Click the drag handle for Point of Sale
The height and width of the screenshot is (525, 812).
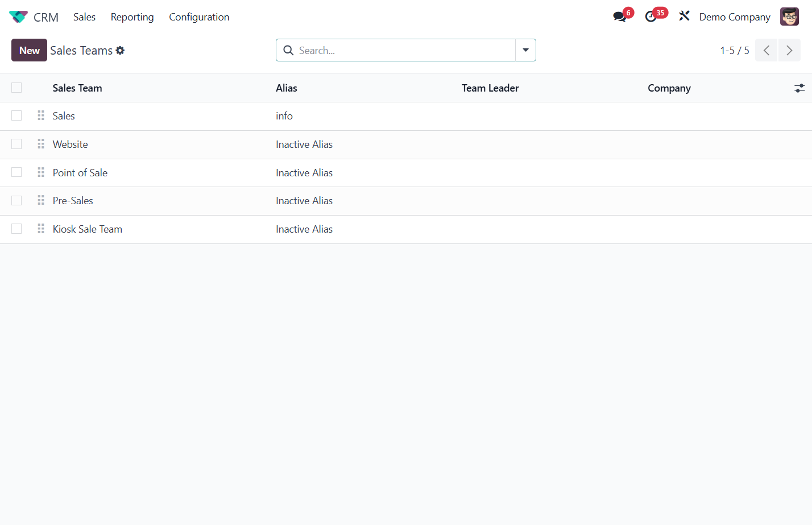[x=41, y=172]
